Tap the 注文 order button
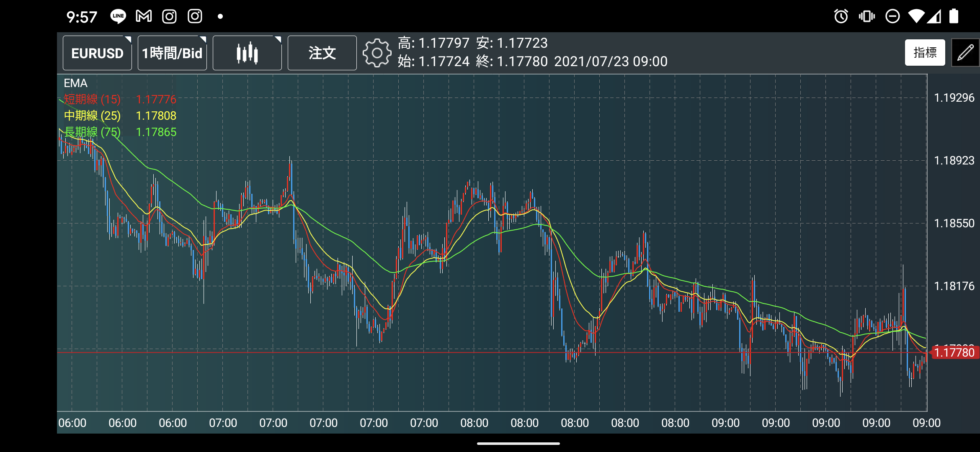The height and width of the screenshot is (452, 980). click(322, 53)
